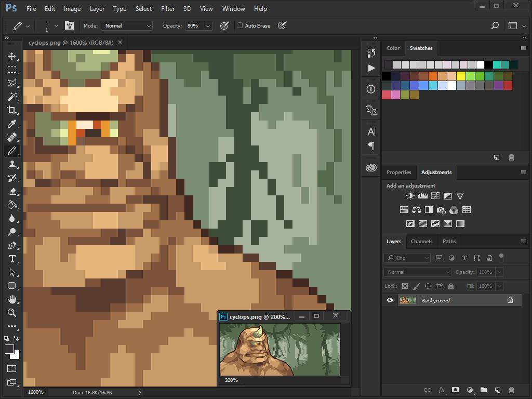This screenshot has height=399, width=532.
Task: Expand the Opacity 80% dropdown arrow
Action: [208, 25]
